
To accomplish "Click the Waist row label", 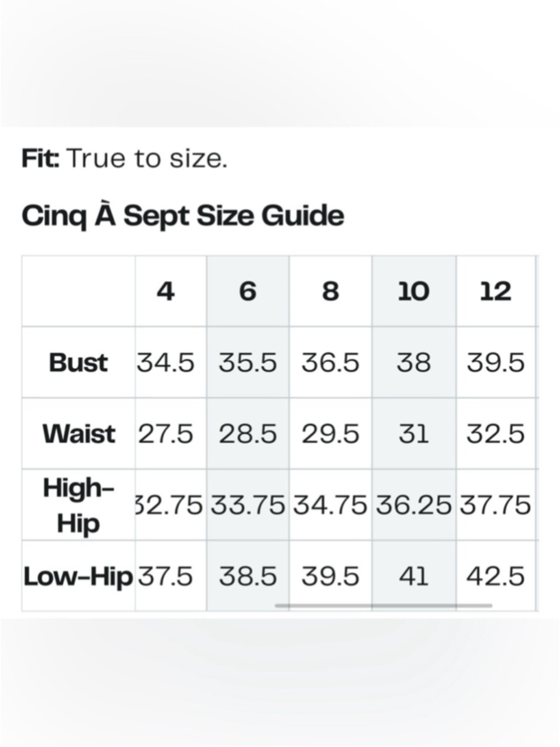I will pos(78,434).
